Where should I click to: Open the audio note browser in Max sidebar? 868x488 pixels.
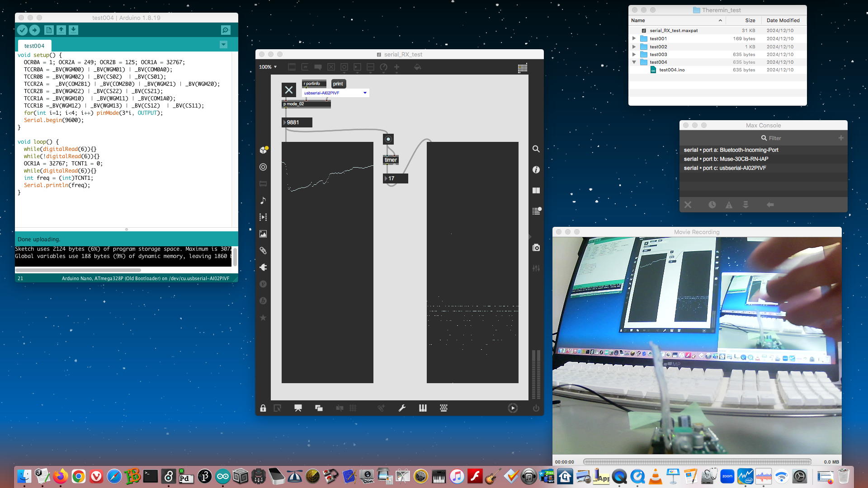(263, 201)
